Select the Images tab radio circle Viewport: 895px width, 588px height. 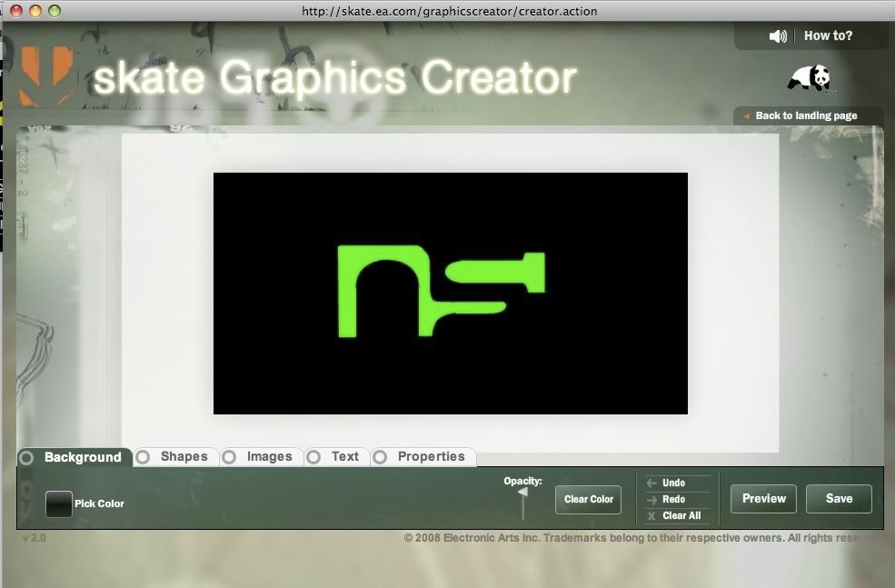click(x=229, y=457)
